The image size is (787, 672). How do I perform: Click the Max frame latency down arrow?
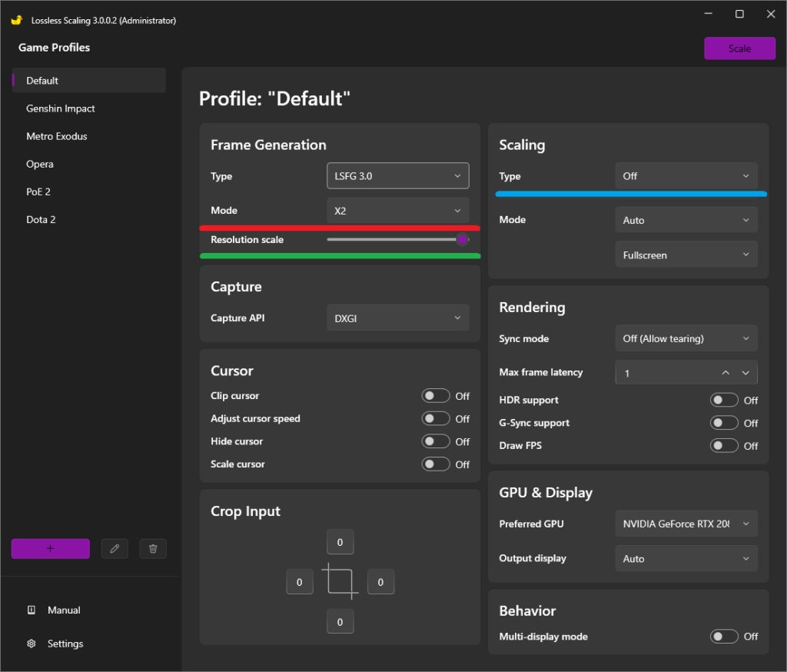745,373
